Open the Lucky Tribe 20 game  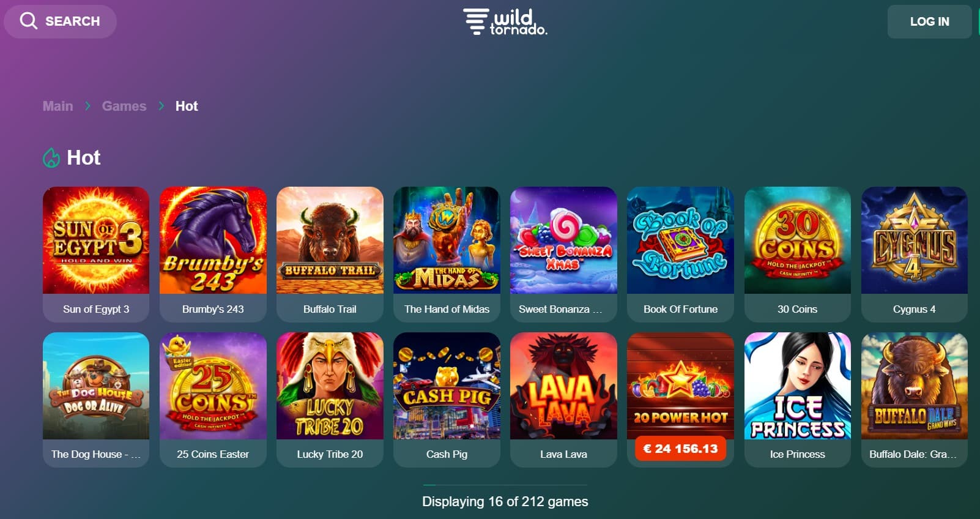point(330,400)
